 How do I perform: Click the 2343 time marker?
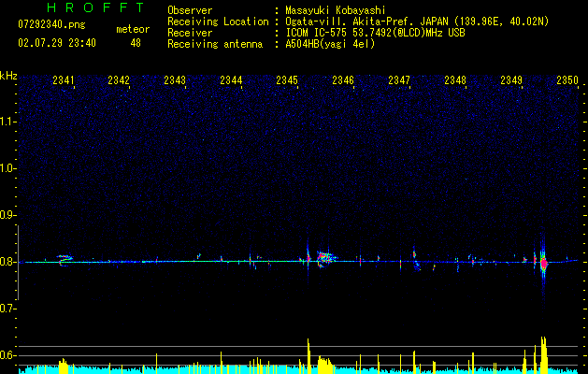(x=175, y=80)
